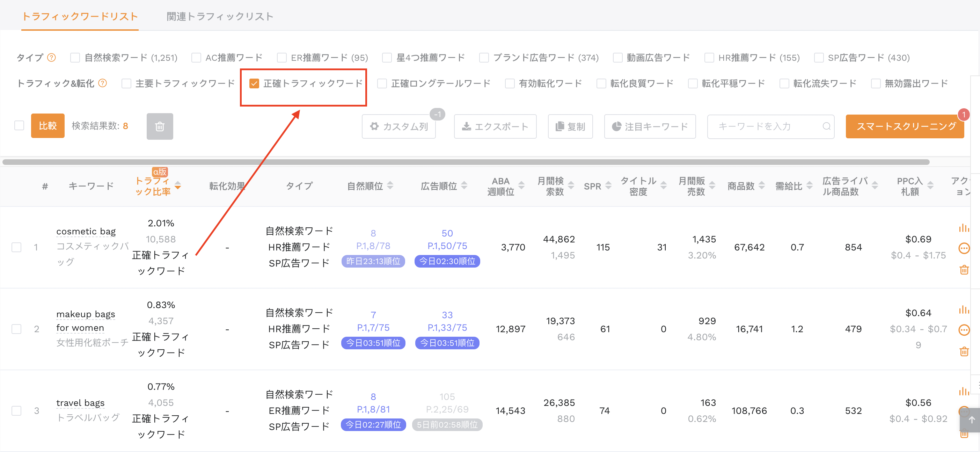The height and width of the screenshot is (452, 980).
Task: Sort by 自然順位 column arrows
Action: coord(390,186)
